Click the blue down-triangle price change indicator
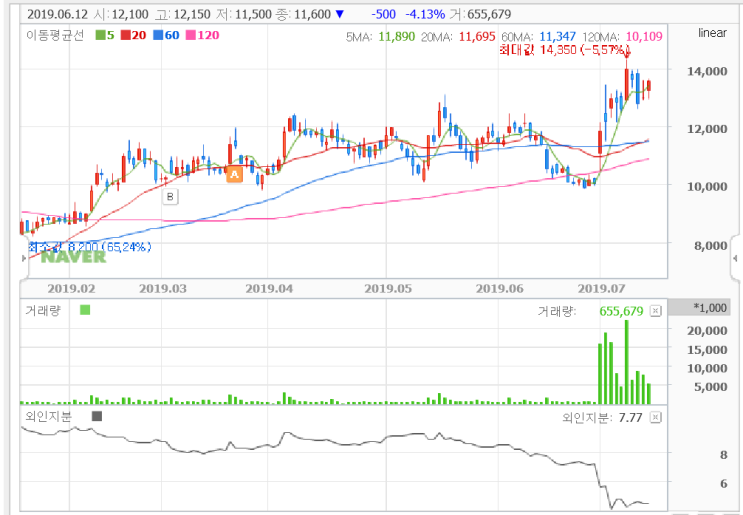Screen dimensions: 743x515 (x=339, y=14)
